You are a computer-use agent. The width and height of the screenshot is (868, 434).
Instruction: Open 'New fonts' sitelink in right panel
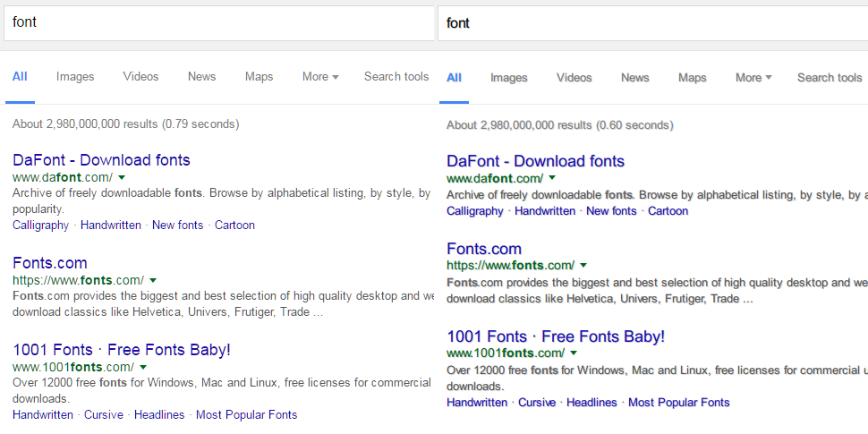pyautogui.click(x=612, y=211)
